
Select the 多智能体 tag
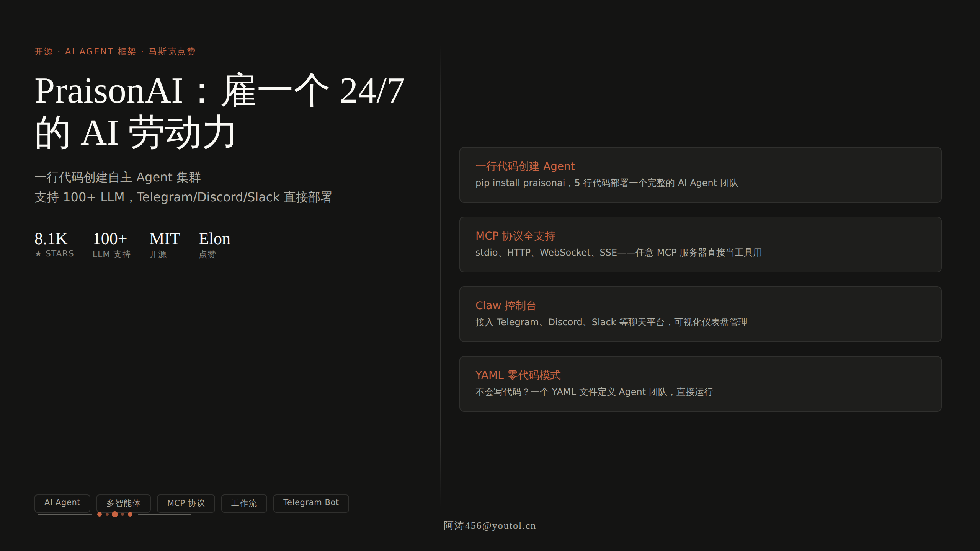point(124,503)
